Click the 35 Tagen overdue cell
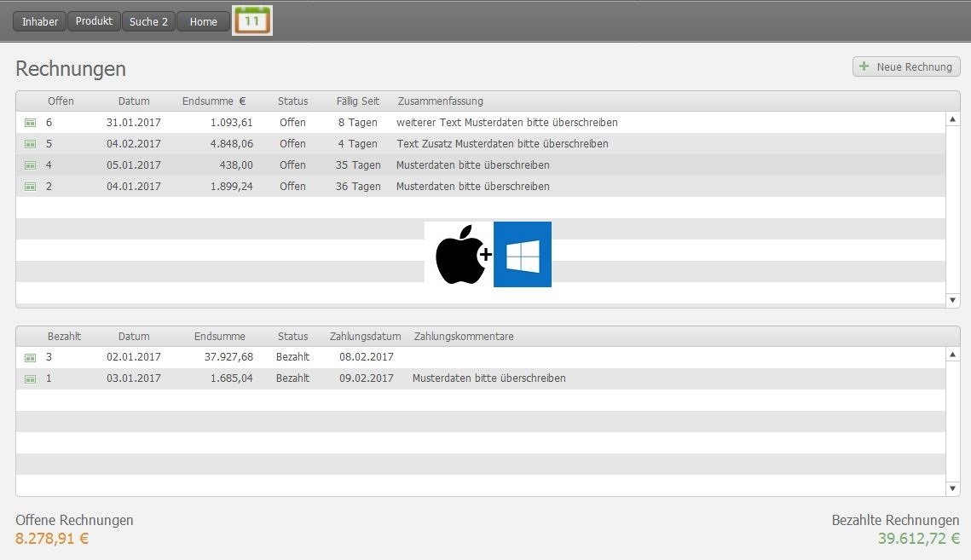Screen dimensions: 971x560 tap(358, 165)
